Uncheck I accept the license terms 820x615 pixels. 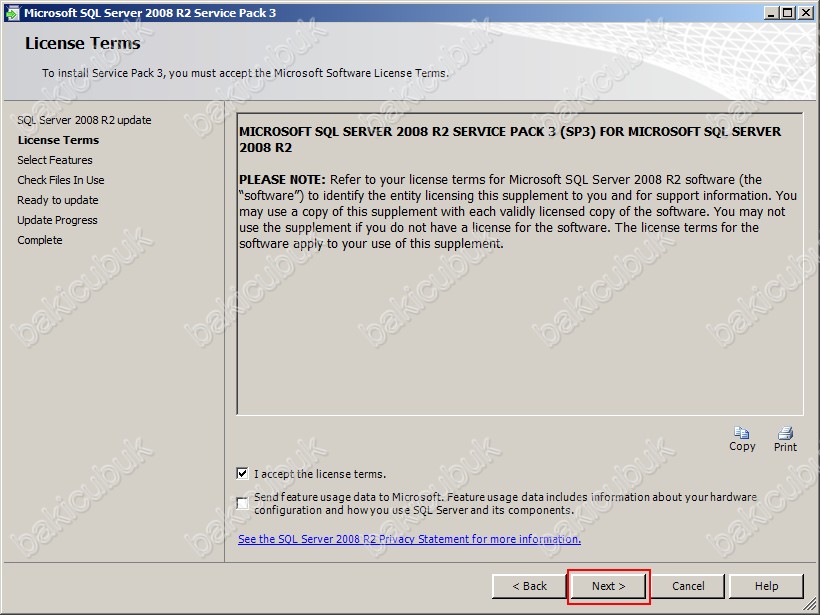(242, 474)
